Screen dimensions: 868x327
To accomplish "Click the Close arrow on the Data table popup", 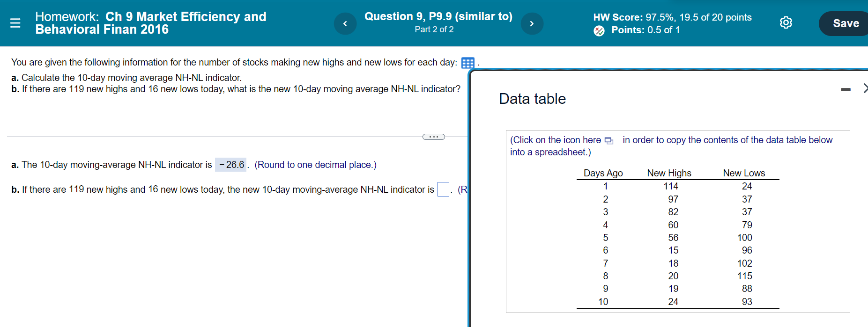I will pyautogui.click(x=865, y=88).
